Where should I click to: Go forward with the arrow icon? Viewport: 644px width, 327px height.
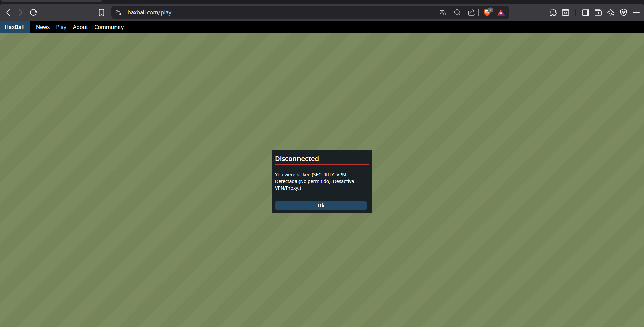[20, 13]
